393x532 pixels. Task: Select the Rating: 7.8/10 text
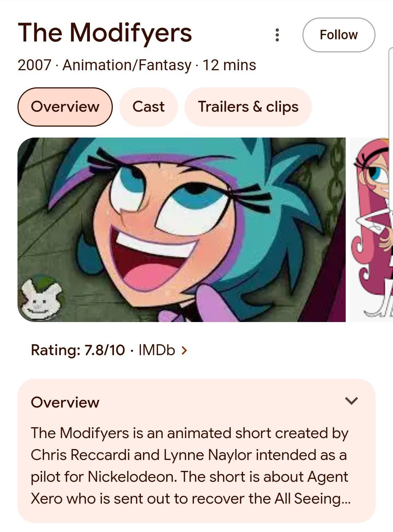point(78,350)
